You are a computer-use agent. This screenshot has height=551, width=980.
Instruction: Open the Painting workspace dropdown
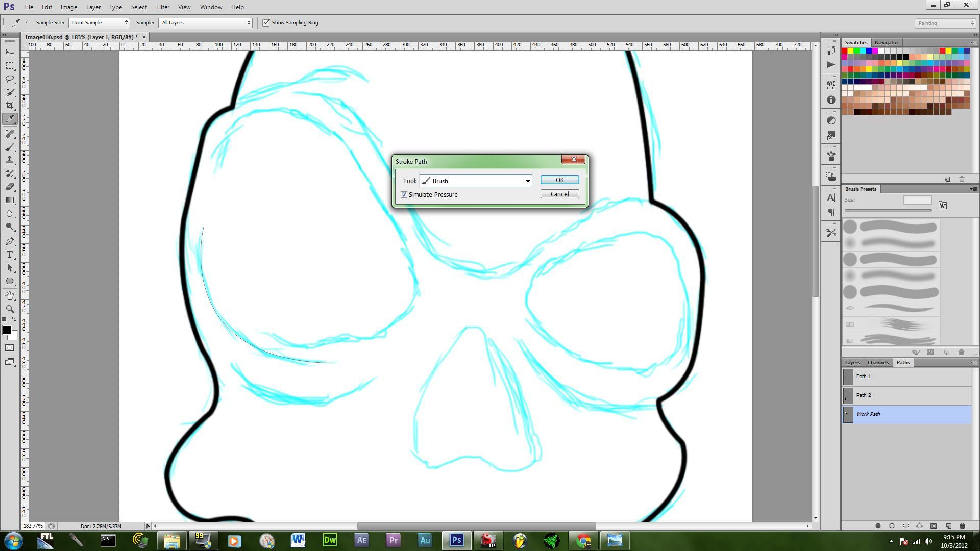point(945,23)
